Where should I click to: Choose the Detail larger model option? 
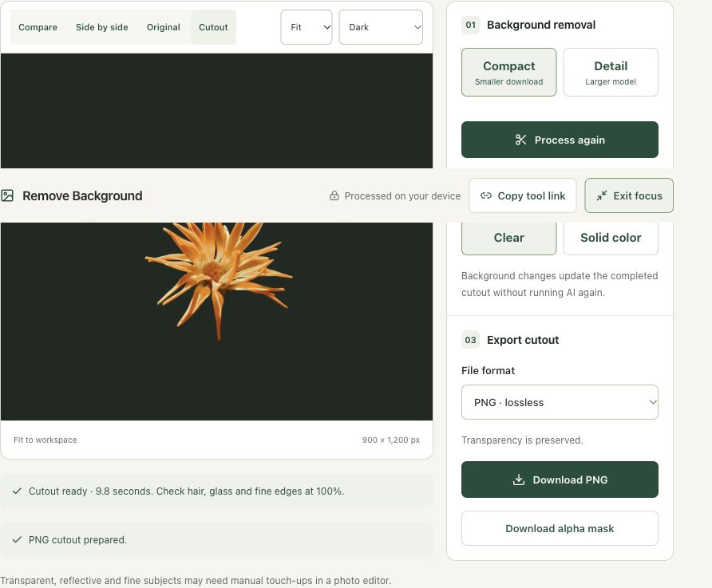(x=611, y=72)
